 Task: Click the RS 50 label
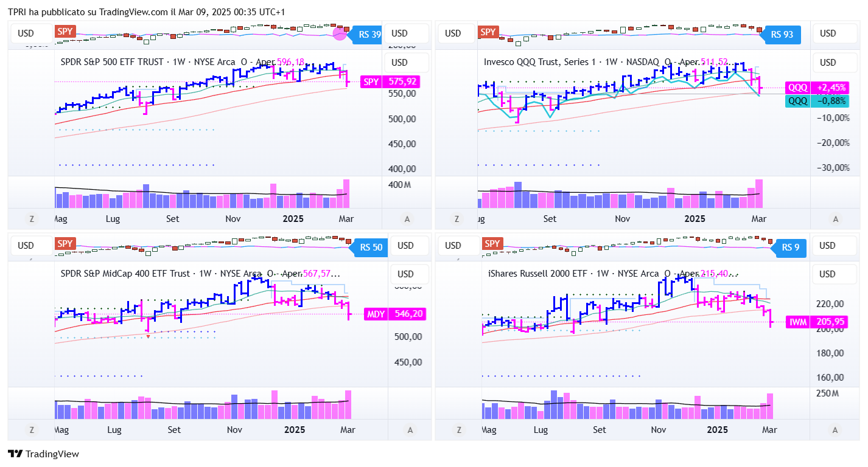click(x=371, y=247)
